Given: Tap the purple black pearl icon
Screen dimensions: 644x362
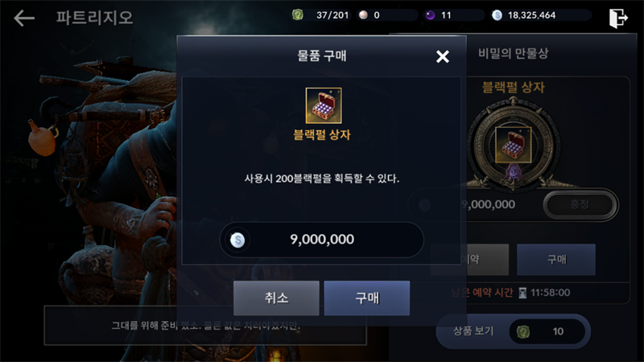Looking at the screenshot, I should (x=430, y=15).
